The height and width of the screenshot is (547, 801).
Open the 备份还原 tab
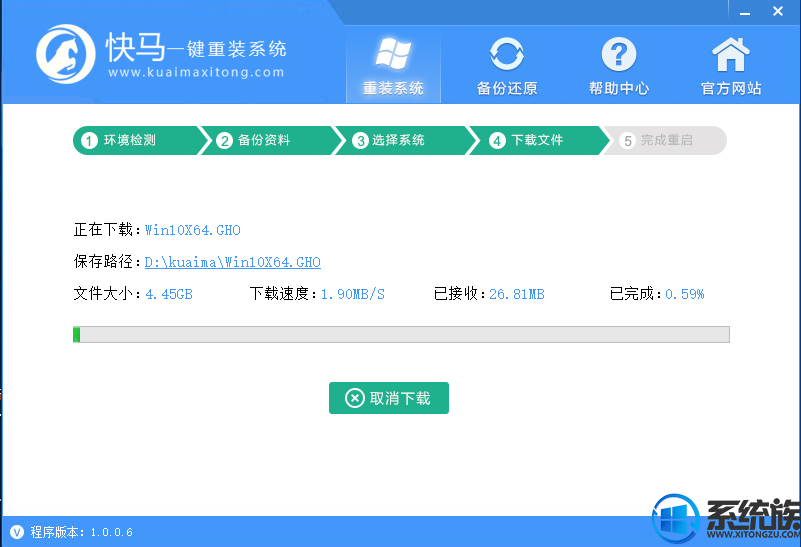(x=506, y=65)
